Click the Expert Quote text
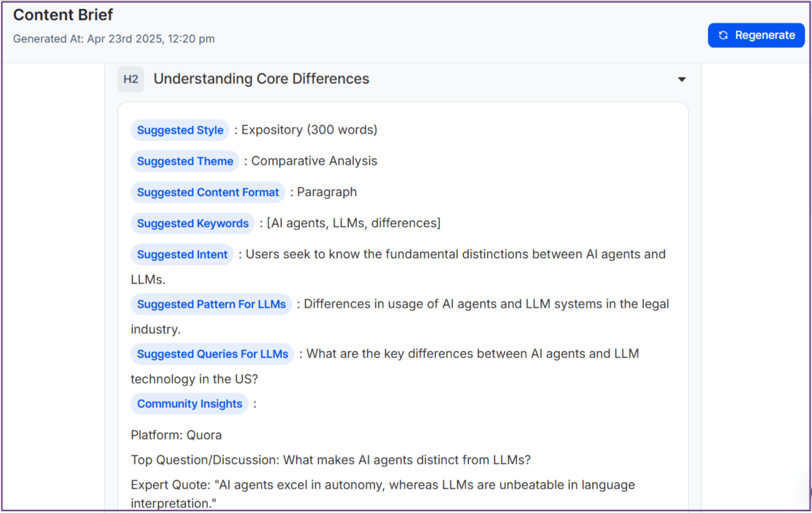The height and width of the screenshot is (513, 812). (383, 485)
